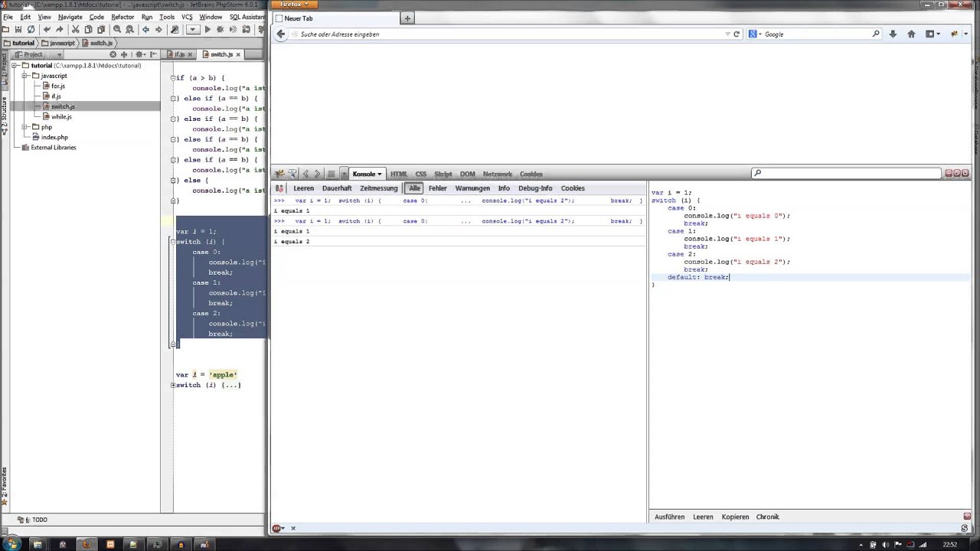Image resolution: width=980 pixels, height=551 pixels.
Task: Click Debug bug icon in PhpStorm toolbar
Action: [220, 29]
